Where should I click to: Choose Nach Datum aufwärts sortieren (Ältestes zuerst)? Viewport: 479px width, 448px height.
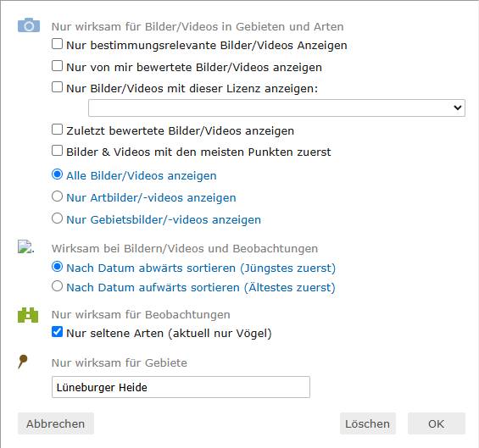pyautogui.click(x=57, y=286)
